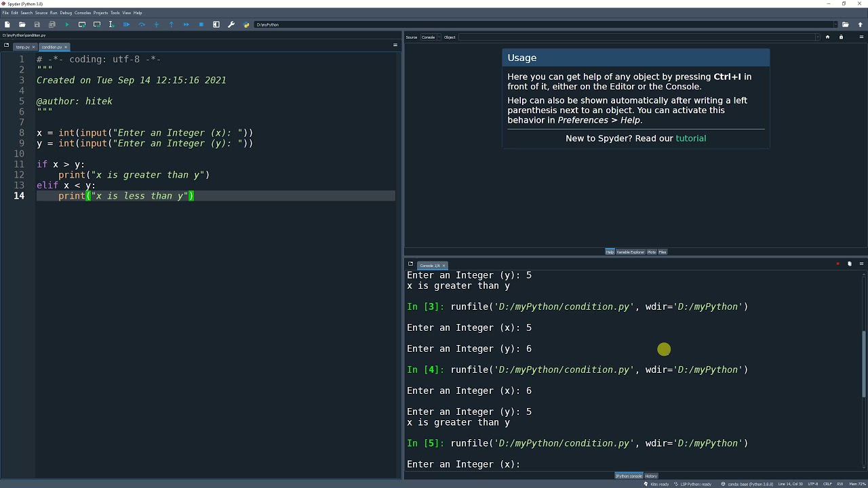The image size is (868, 488).
Task: Start debugging with the Debug file icon
Action: (126, 24)
